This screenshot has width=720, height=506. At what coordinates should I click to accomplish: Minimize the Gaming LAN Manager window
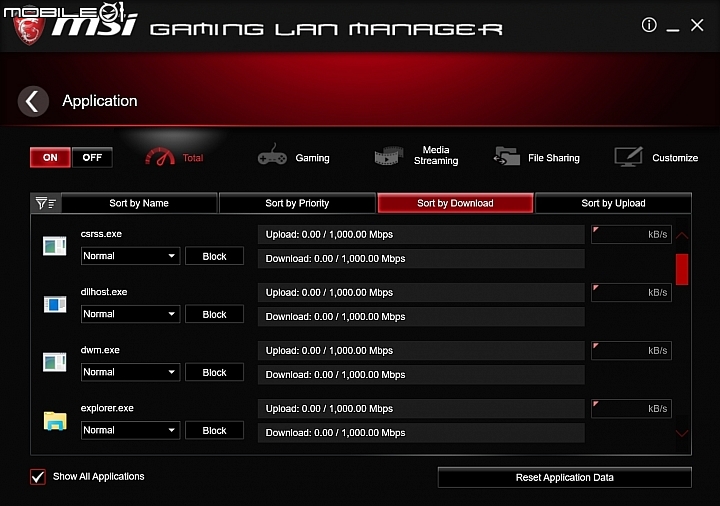pos(673,30)
